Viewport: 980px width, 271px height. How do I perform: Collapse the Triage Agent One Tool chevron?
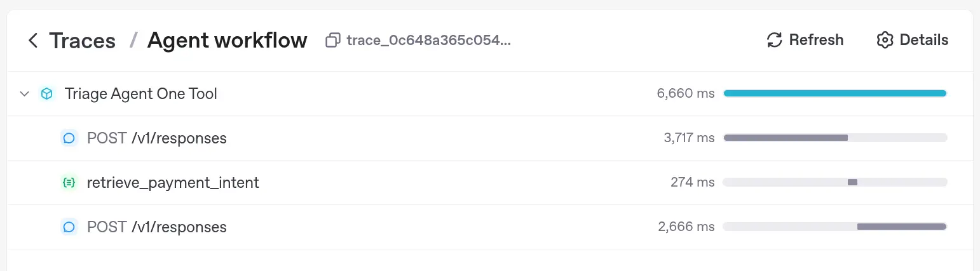click(x=25, y=94)
